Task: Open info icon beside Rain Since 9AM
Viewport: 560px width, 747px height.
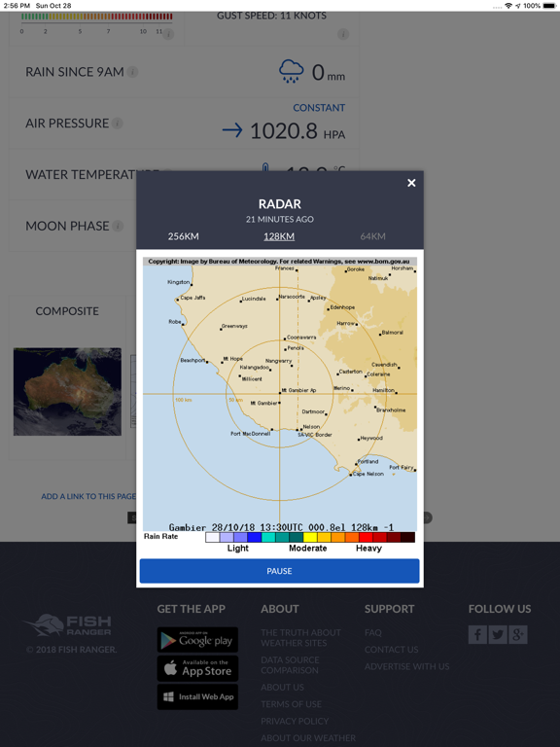Action: 133,72
